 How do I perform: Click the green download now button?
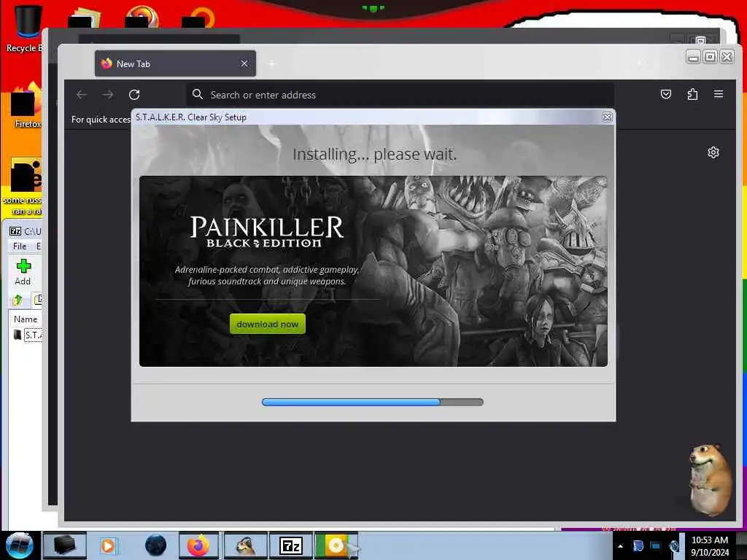pyautogui.click(x=267, y=324)
